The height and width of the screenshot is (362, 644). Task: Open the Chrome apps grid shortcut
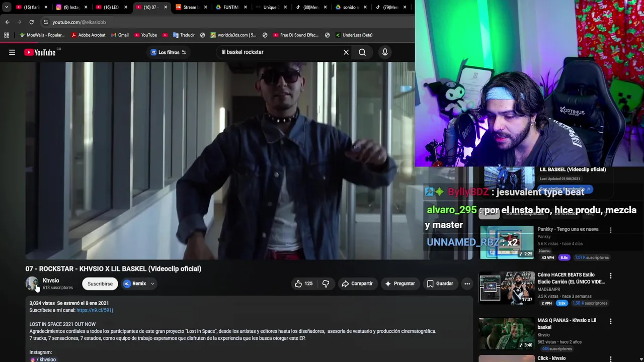point(7,35)
